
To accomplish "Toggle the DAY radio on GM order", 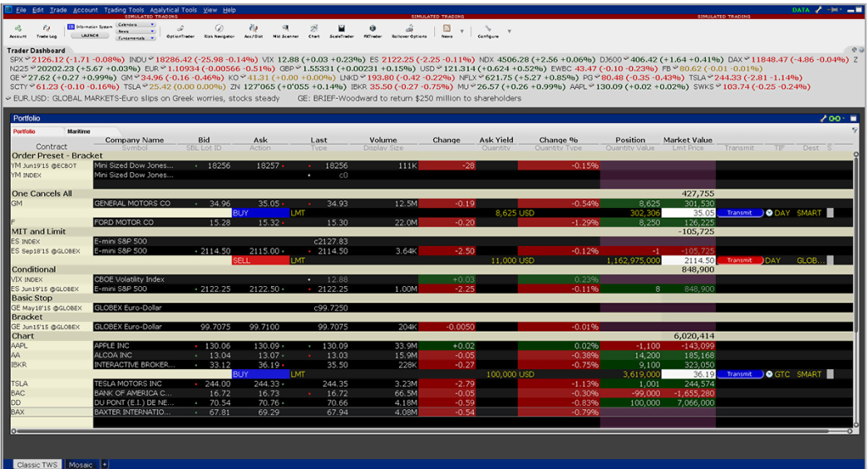I will 769,213.
